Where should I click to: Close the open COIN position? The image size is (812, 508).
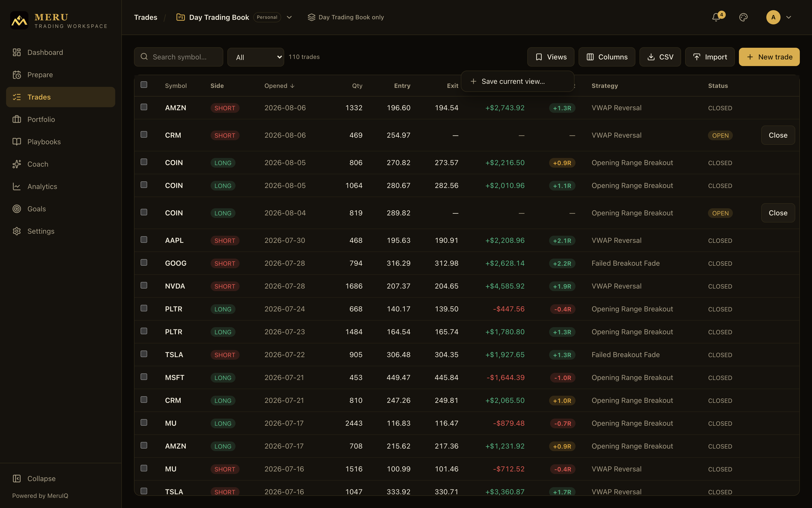pos(778,213)
